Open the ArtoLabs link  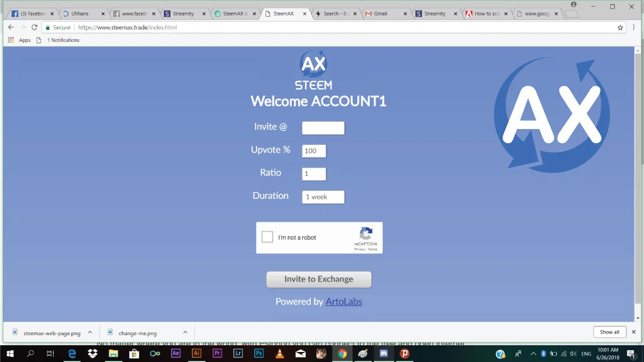(344, 301)
